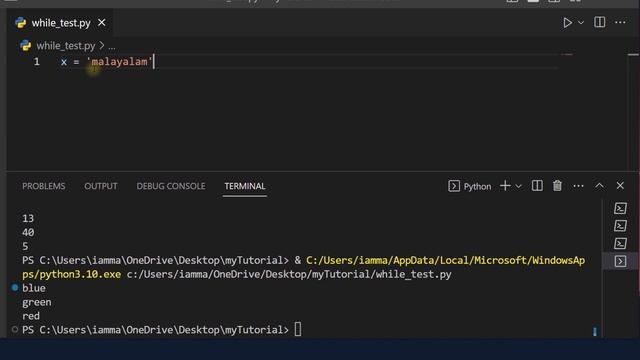Switch to the OUTPUT panel tab
This screenshot has height=360, width=640.
(101, 186)
